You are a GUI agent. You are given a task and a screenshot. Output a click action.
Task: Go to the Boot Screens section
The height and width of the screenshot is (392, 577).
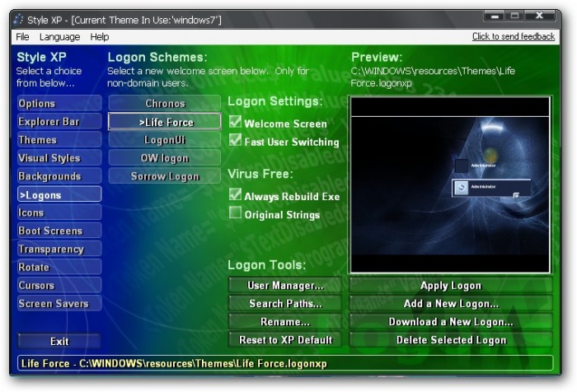pyautogui.click(x=59, y=231)
